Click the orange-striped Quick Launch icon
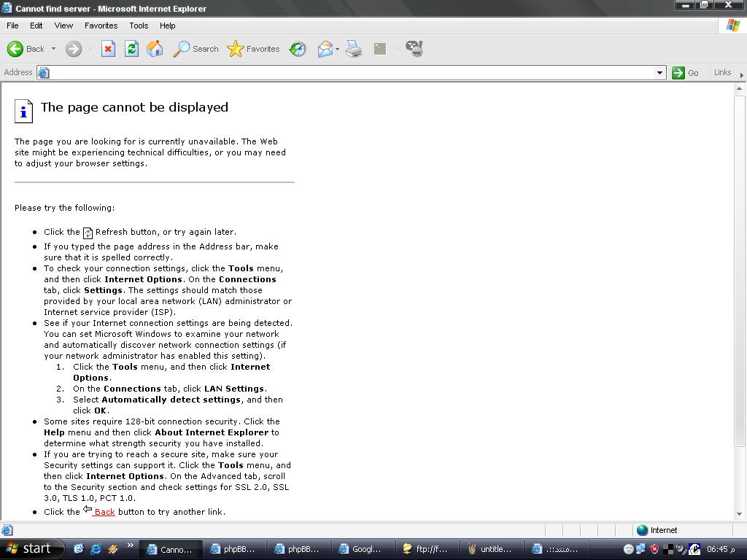The height and width of the screenshot is (560, 747). (113, 549)
